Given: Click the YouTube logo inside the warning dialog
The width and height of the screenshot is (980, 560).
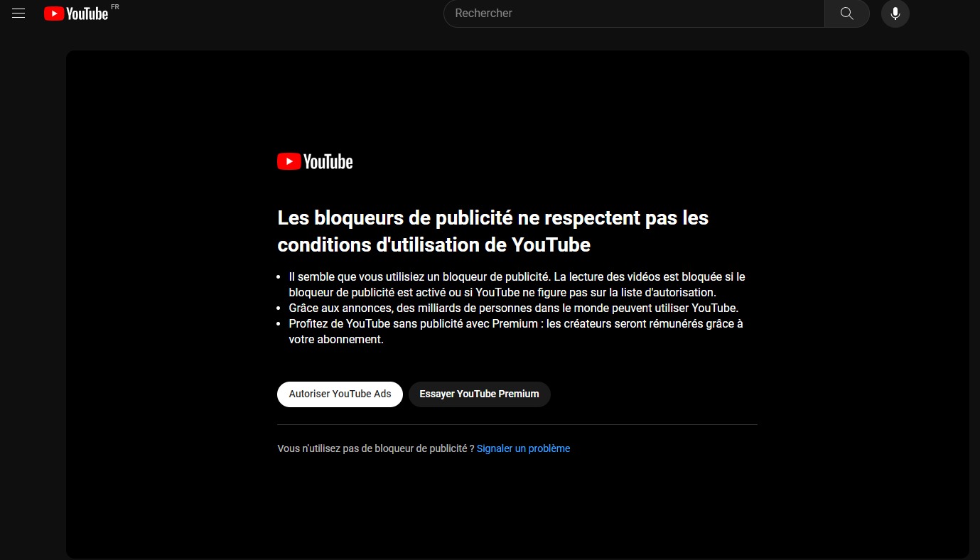Looking at the screenshot, I should [x=314, y=161].
